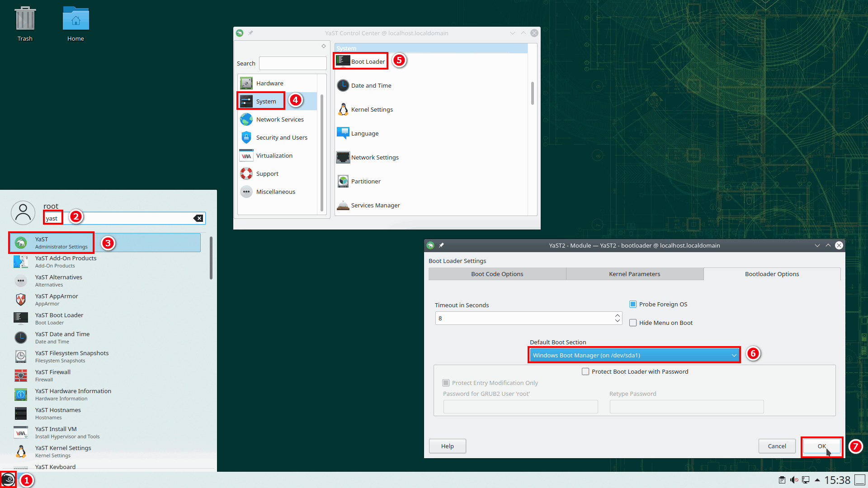The image size is (868, 488).
Task: Open Security and Users category
Action: [x=278, y=137]
